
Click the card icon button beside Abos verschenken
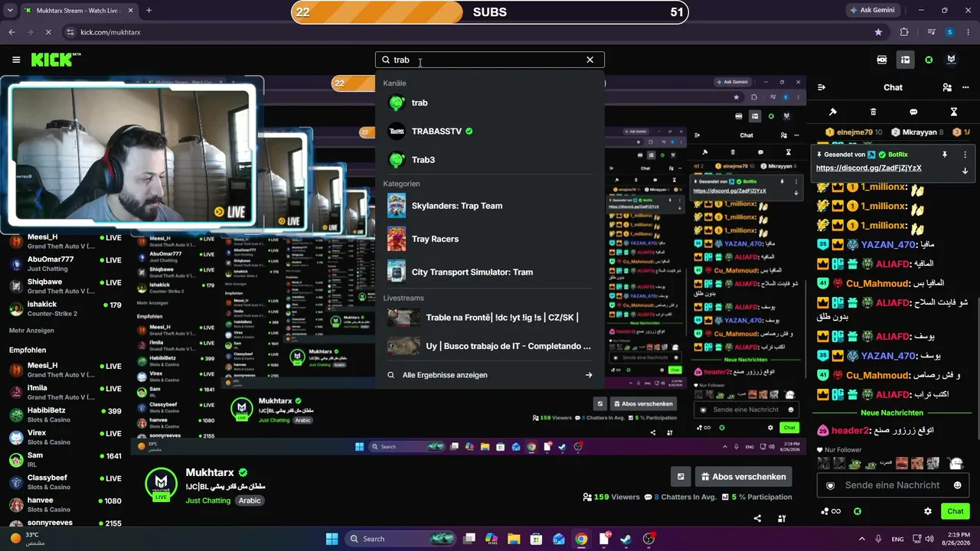(x=681, y=477)
